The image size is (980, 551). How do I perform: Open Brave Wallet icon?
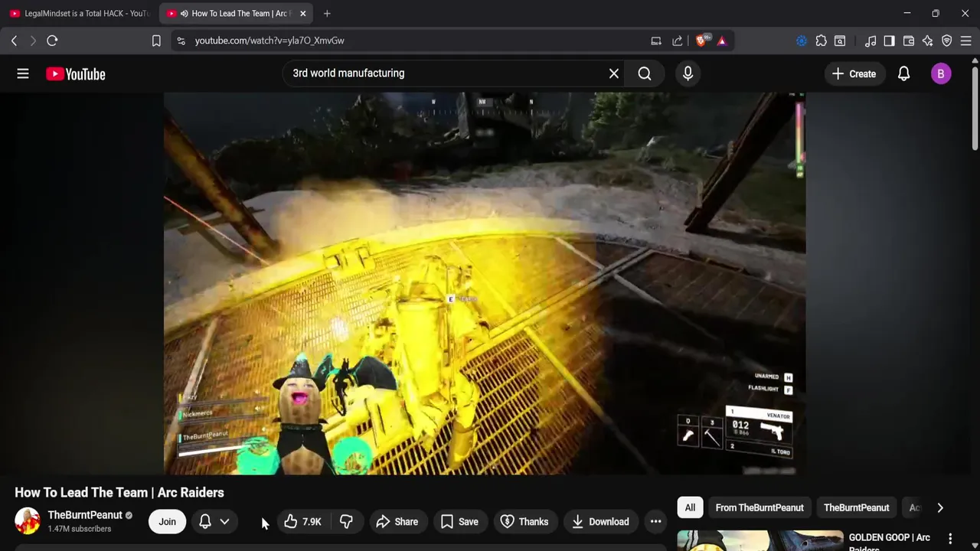point(909,41)
